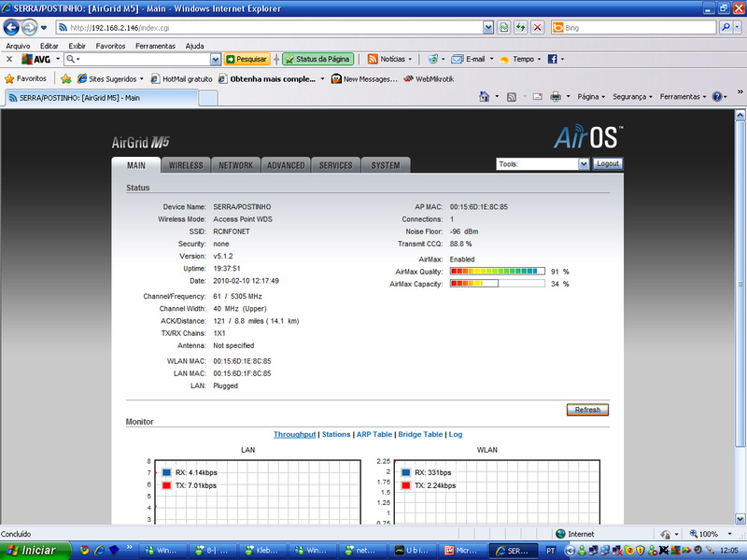
Task: Click the Bing search box
Action: click(x=634, y=28)
